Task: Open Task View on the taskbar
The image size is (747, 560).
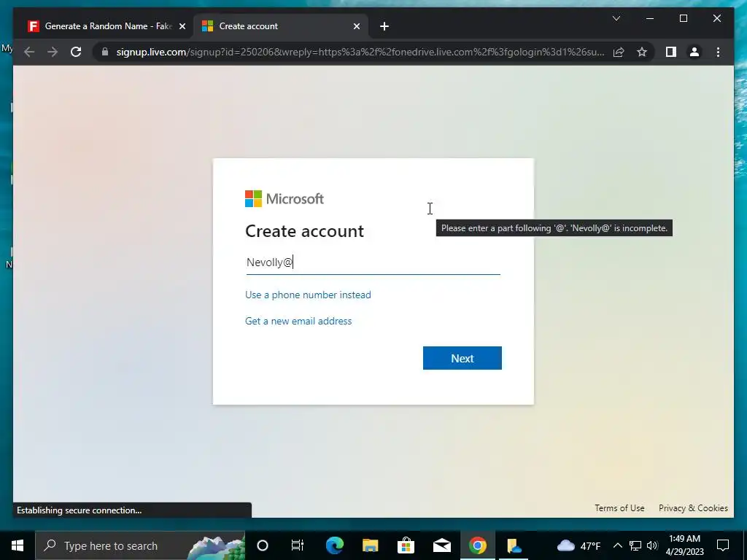Action: [x=298, y=545]
